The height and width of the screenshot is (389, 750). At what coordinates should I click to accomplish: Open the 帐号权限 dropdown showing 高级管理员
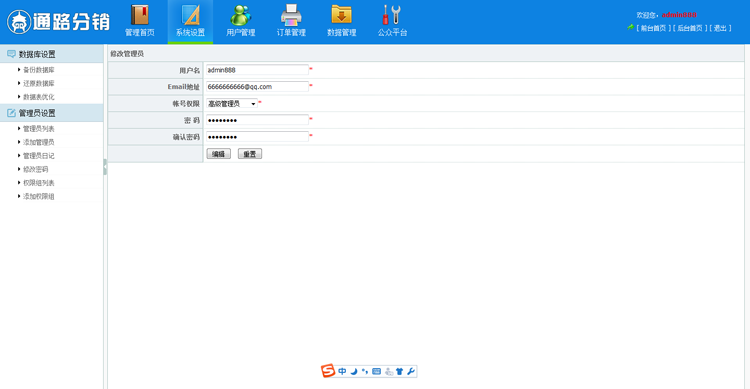(232, 103)
